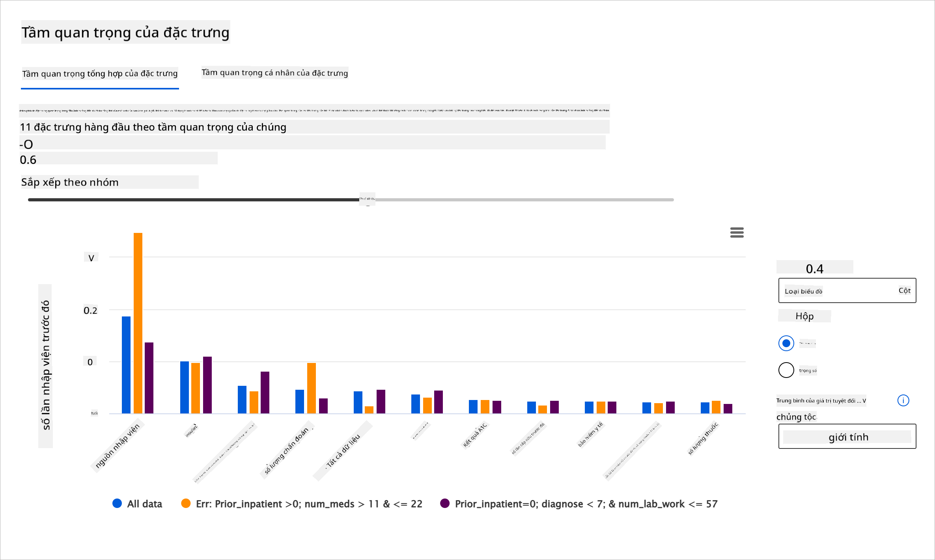
Task: Click the orange Err cohort legend dot
Action: [186, 503]
